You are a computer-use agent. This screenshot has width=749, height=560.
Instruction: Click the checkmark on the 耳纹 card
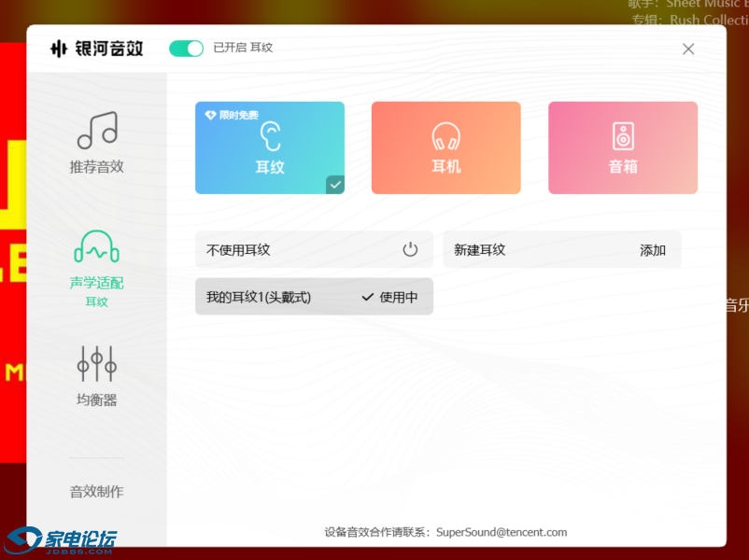(334, 185)
